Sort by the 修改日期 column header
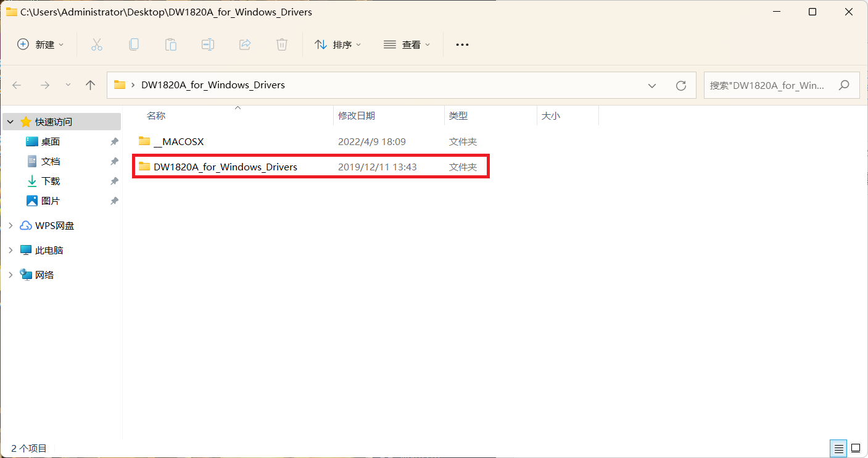868x458 pixels. (x=357, y=115)
